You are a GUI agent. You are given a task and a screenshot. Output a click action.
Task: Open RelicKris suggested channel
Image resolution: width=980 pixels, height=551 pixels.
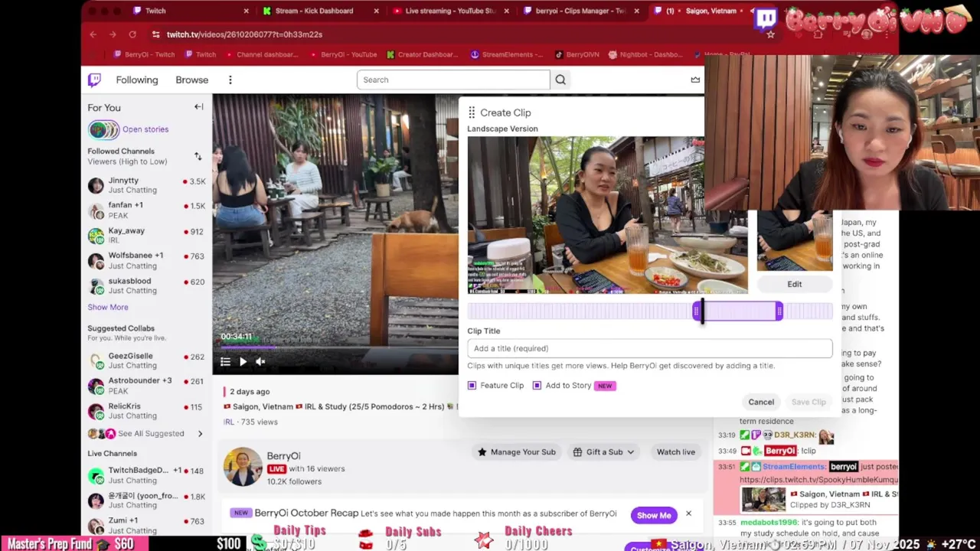146,411
